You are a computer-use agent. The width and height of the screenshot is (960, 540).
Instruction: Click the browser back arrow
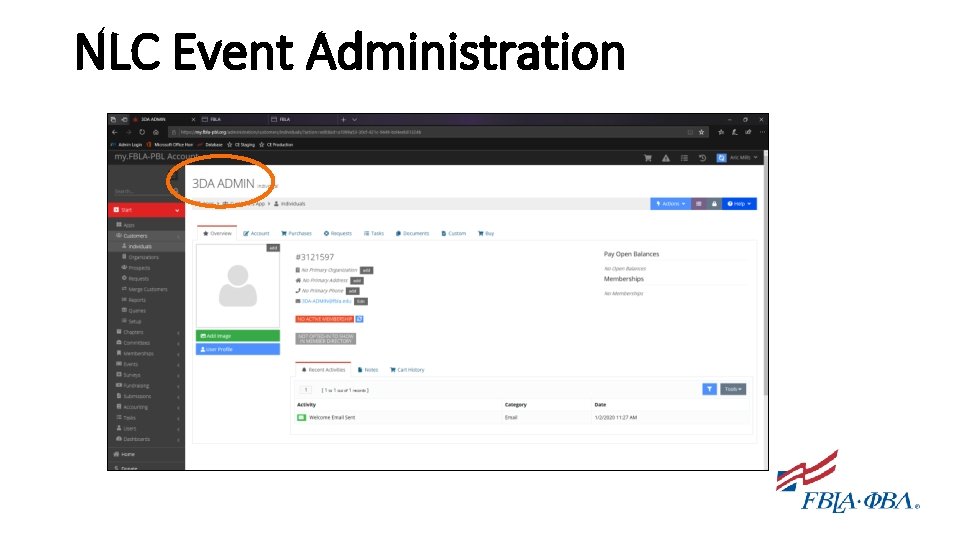(x=114, y=132)
